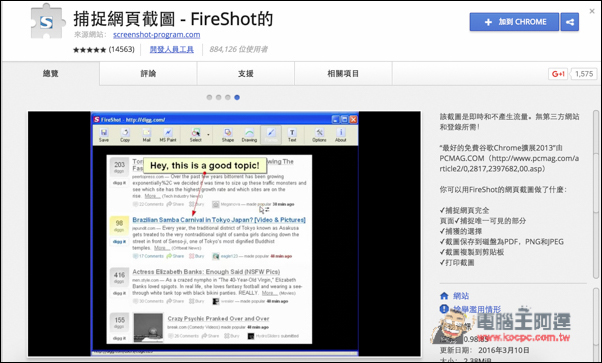Close the extension detail overlay

tap(592, 11)
